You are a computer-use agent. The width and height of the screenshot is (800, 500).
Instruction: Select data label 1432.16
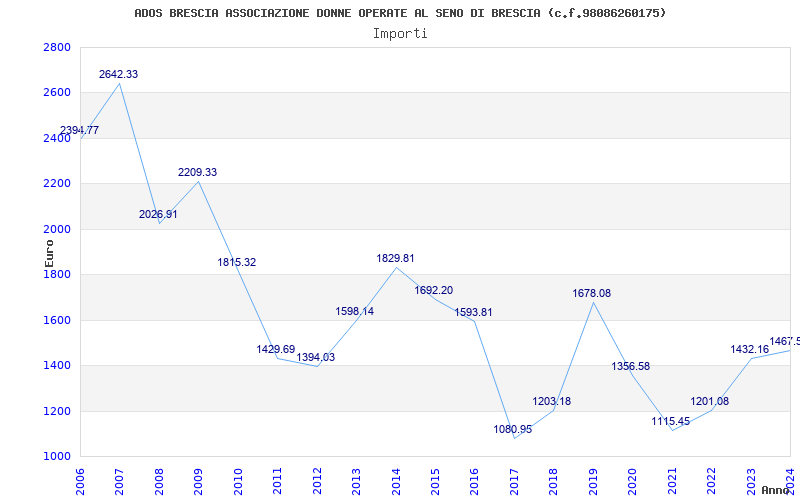[749, 349]
